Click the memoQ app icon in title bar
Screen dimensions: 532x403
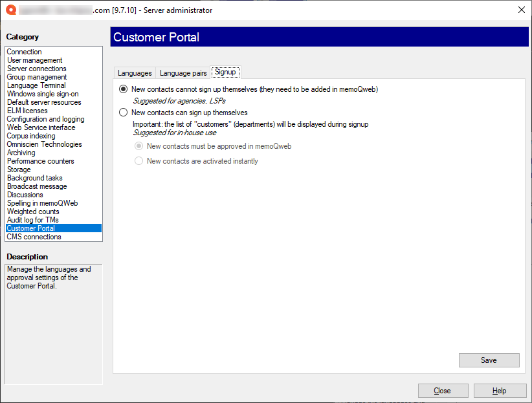(10, 10)
